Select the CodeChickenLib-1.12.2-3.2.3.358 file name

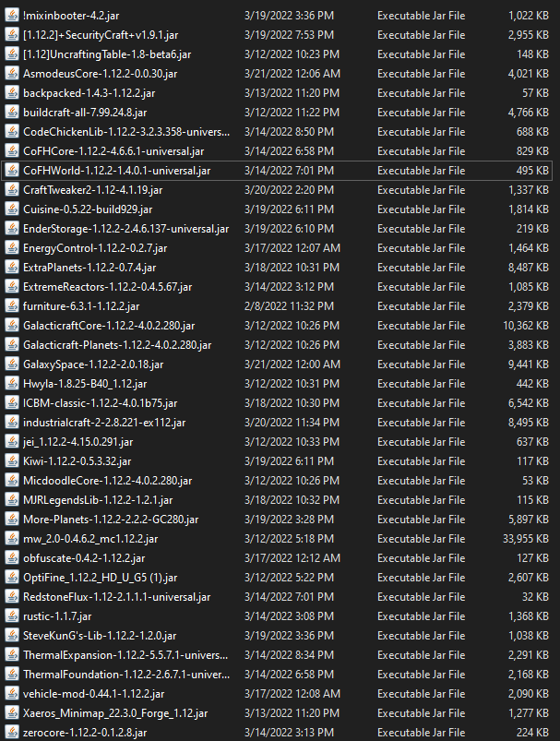click(126, 132)
